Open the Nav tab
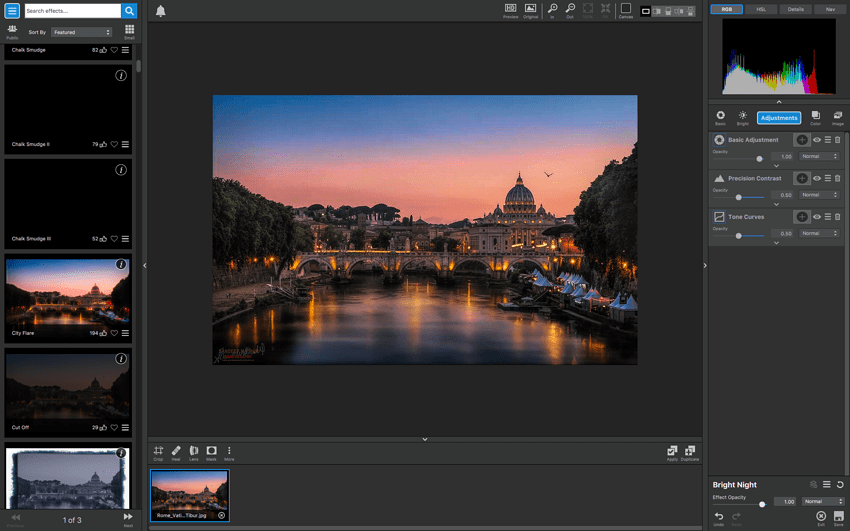The image size is (850, 531). 829,9
